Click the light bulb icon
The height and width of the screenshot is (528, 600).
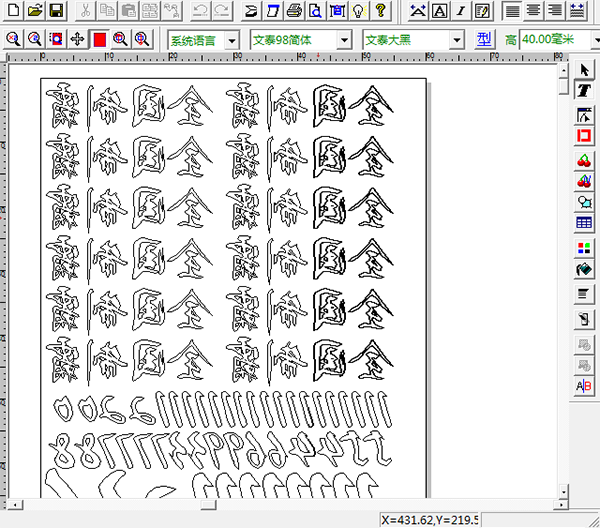click(360, 11)
